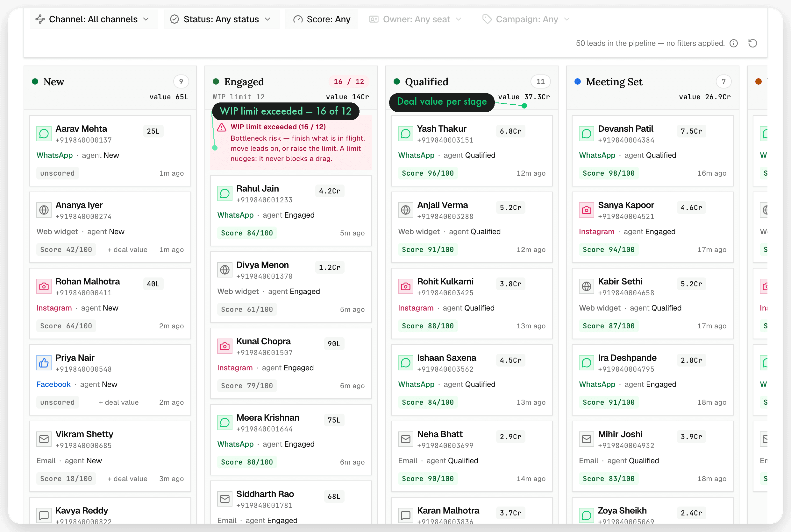The width and height of the screenshot is (791, 532).
Task: Expand the Campaign: Any dropdown
Action: (526, 19)
